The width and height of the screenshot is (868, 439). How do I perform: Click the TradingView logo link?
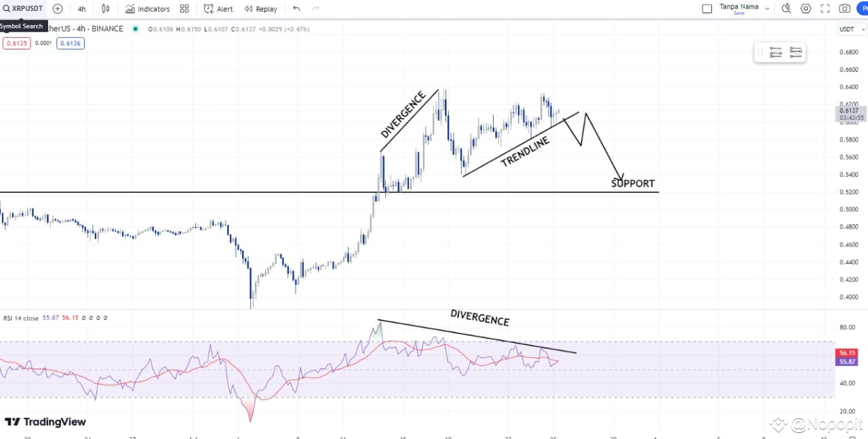coord(45,421)
